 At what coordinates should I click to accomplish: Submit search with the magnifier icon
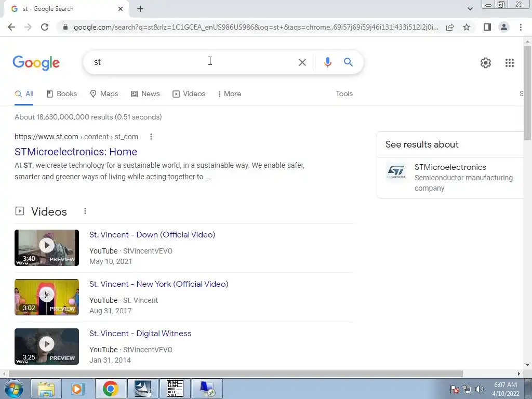coord(348,62)
